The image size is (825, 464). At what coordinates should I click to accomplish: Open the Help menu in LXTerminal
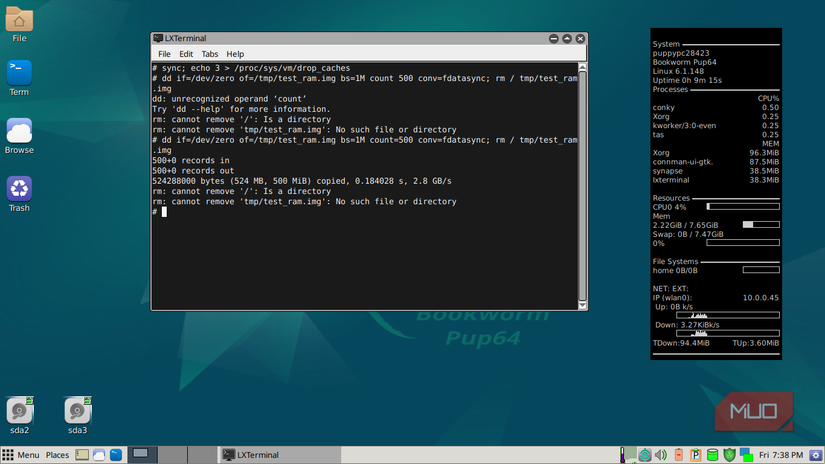coord(235,54)
